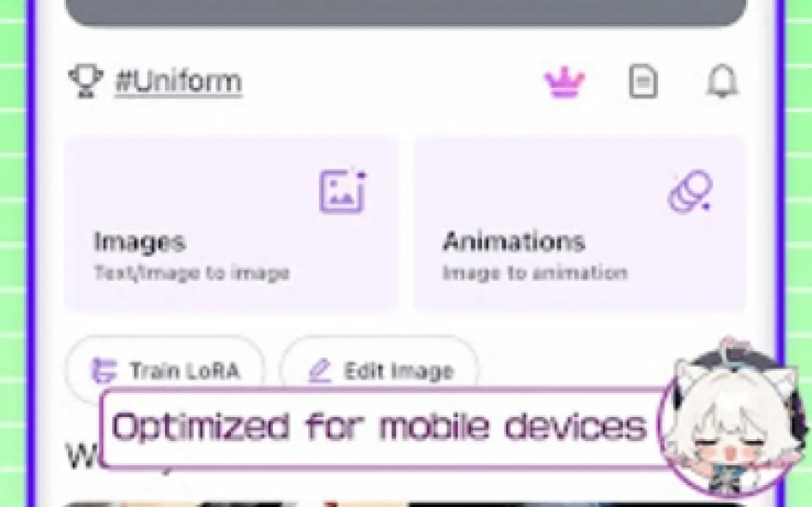Screen dimensions: 812x507
Task: Click the picture icon in Images card
Action: click(x=342, y=191)
